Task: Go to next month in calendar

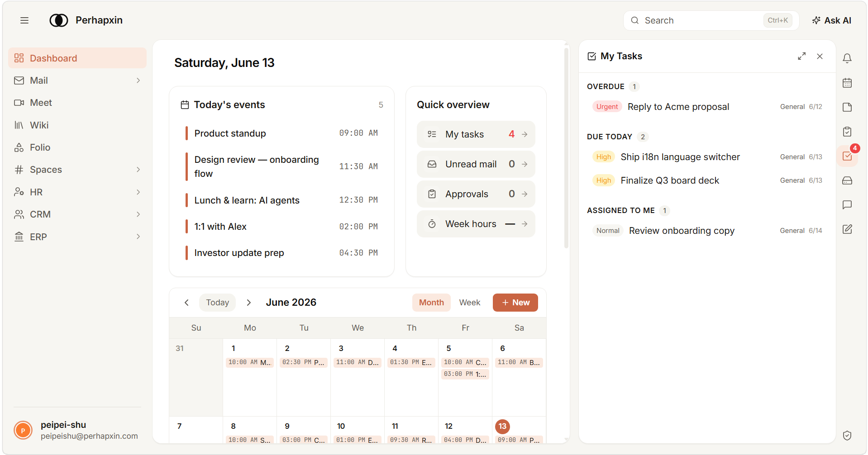Action: (x=248, y=303)
